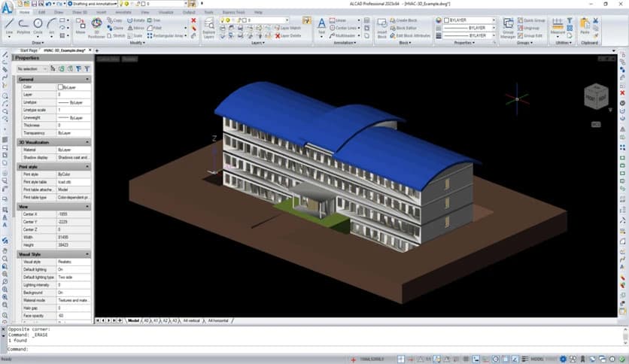Click the Layer Delete button

pos(287,35)
